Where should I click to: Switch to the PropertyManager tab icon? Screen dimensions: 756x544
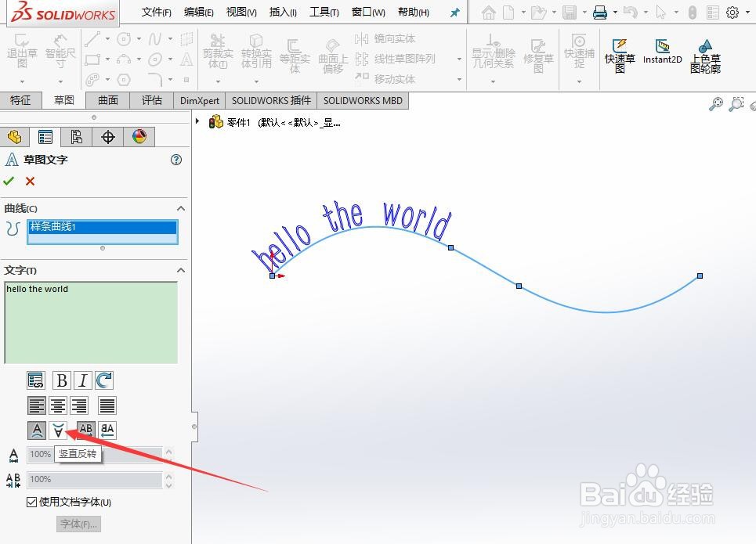(45, 137)
